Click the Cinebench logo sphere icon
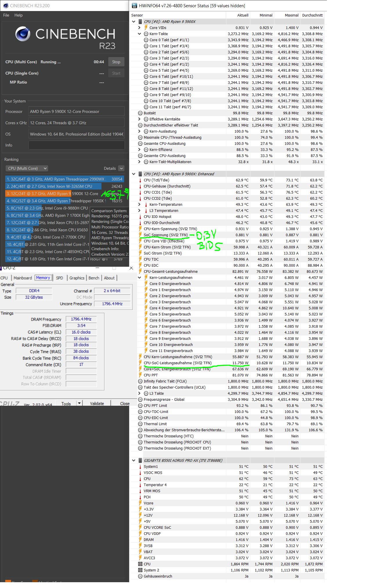 [x=23, y=34]
